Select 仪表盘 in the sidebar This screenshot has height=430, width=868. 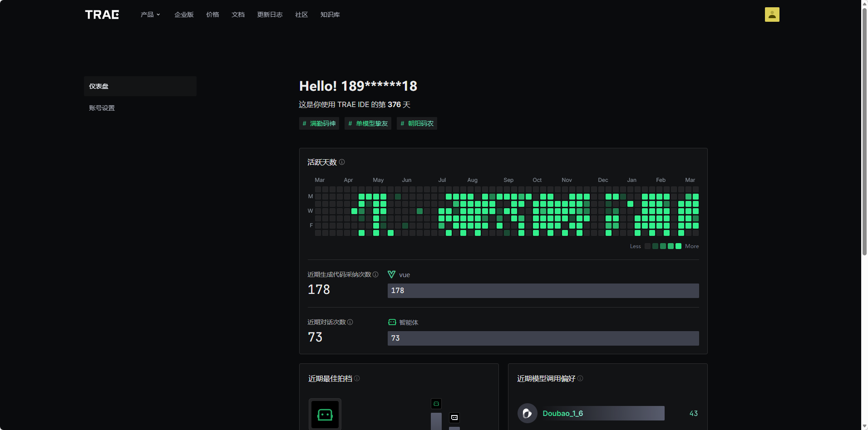point(140,86)
